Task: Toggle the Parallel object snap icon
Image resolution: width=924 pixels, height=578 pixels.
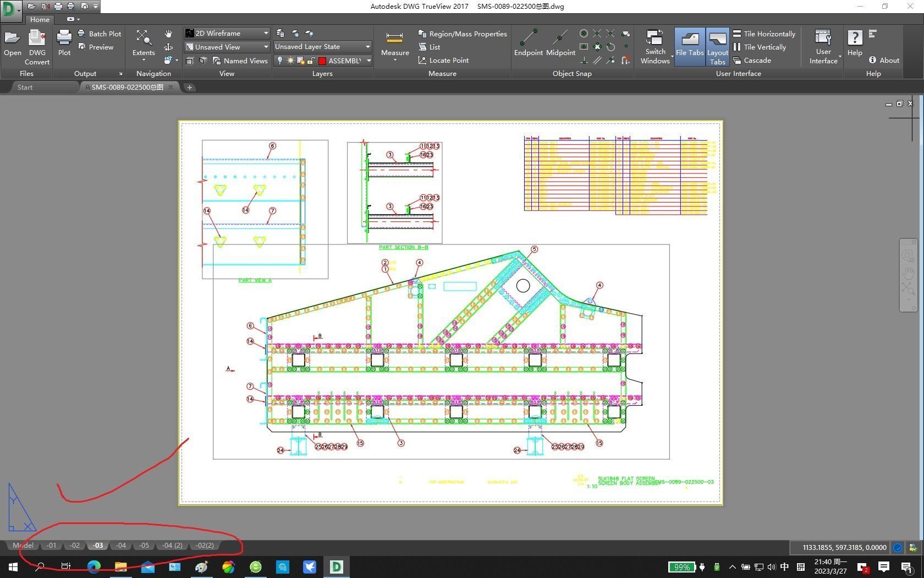Action: tap(597, 61)
